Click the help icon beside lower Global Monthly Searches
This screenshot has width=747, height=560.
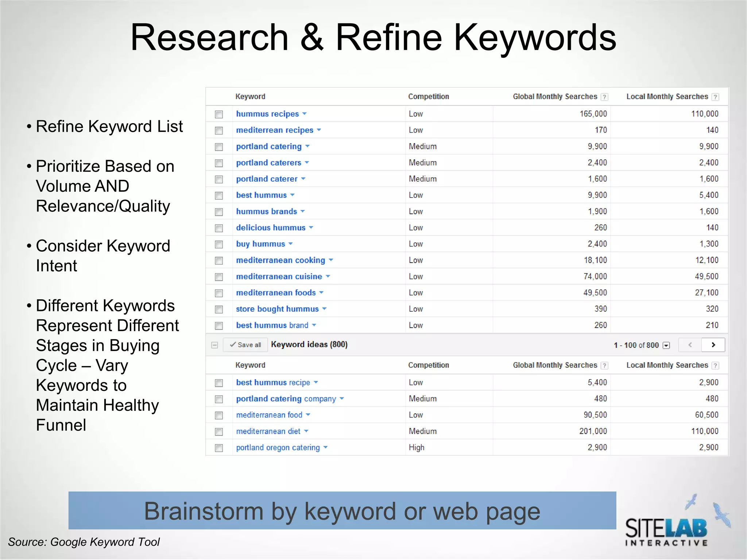(x=604, y=366)
